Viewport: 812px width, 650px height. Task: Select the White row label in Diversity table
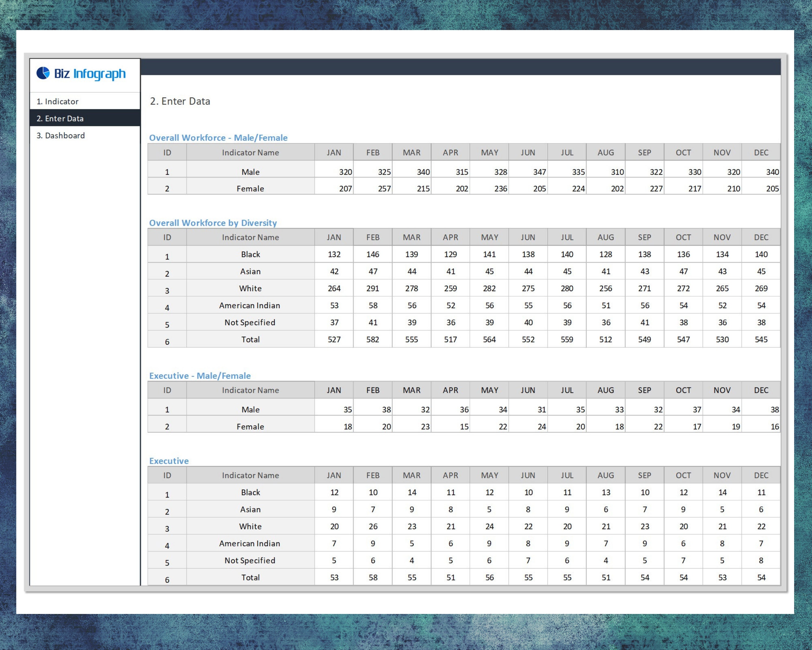pos(250,288)
